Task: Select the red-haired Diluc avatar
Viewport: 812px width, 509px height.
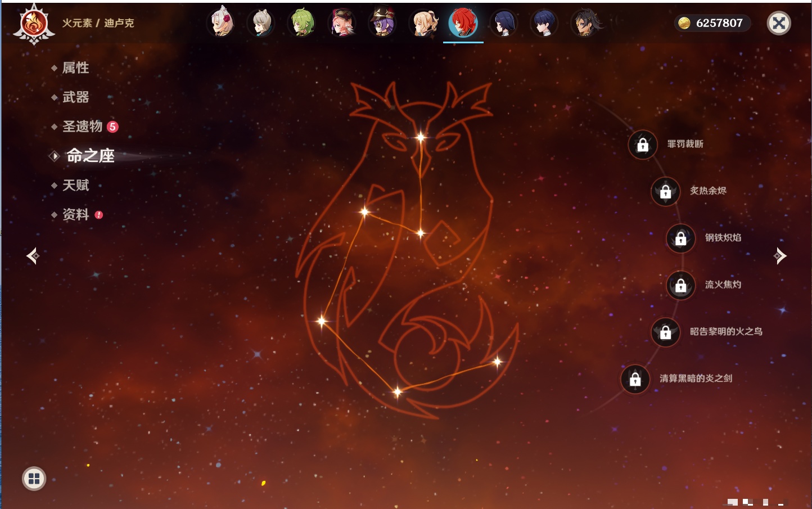Action: [463, 23]
